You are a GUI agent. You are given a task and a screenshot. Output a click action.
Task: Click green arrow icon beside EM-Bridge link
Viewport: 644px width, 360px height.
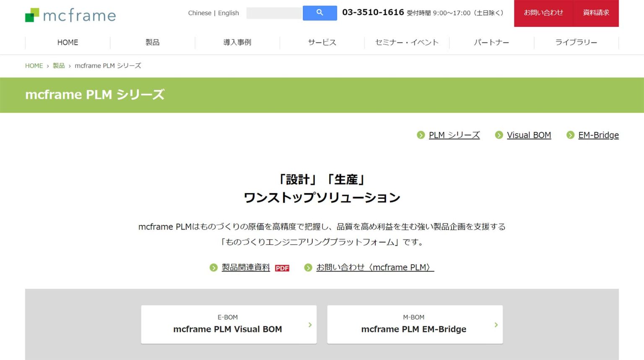570,135
